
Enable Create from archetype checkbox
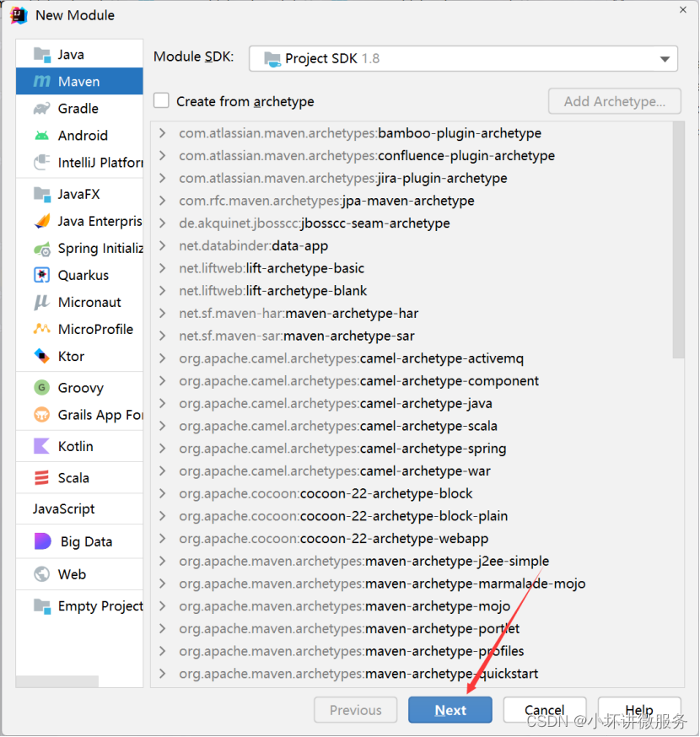[161, 100]
